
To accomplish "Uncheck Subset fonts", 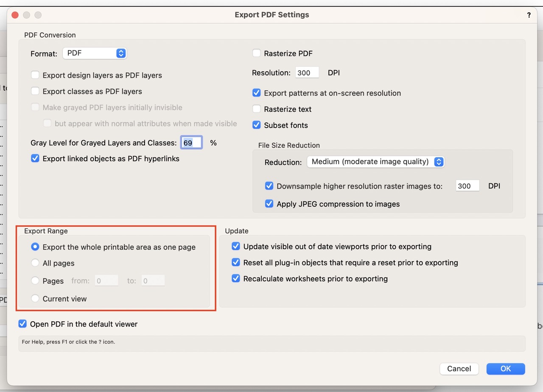I will 256,125.
